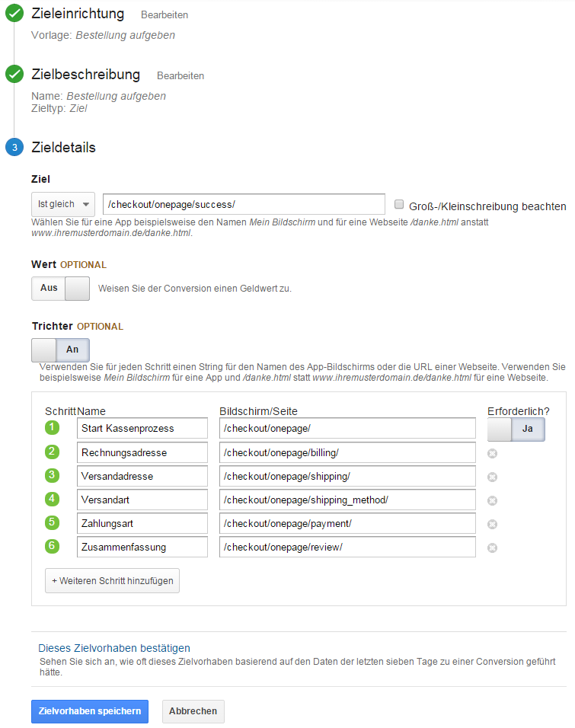Click the blue step 3 Zieldetails badge
575x728 pixels.
tap(14, 148)
